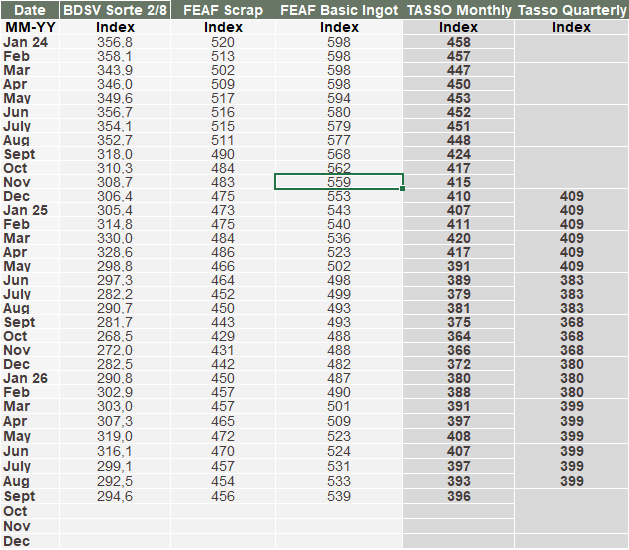Select BDSV value 318,0
This screenshot has height=550, width=629.
(115, 154)
